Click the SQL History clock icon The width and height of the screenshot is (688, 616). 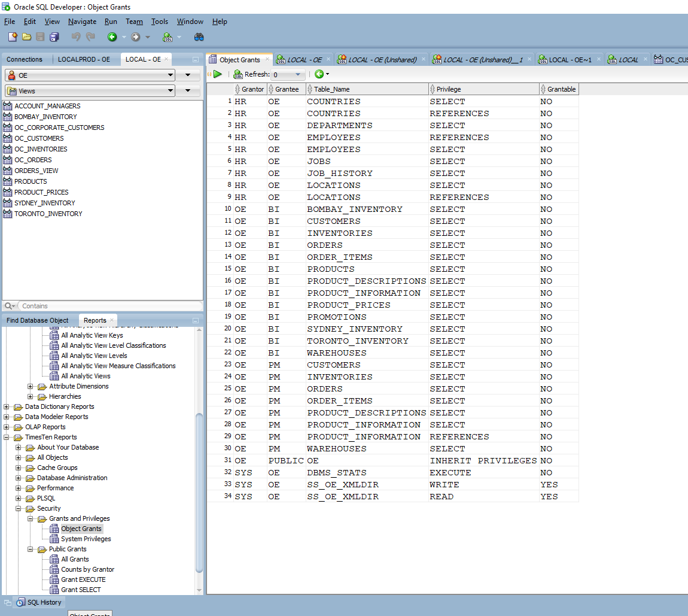pos(20,602)
